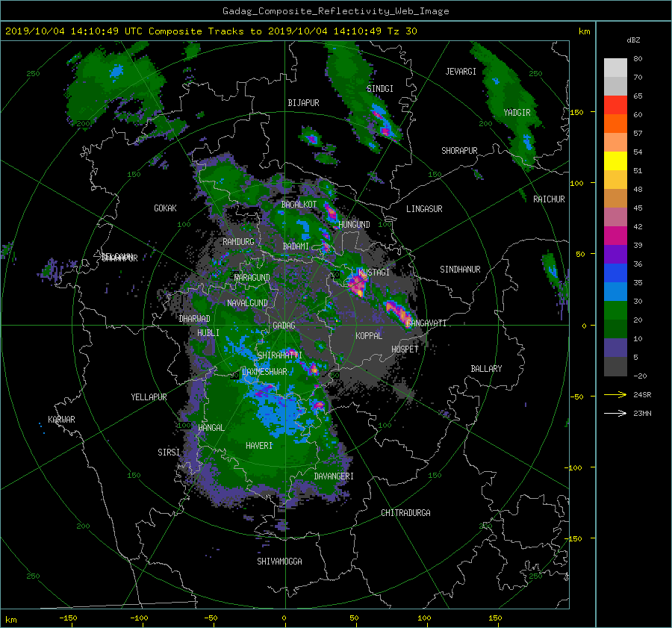Click the GADAG radar center label

[x=284, y=326]
